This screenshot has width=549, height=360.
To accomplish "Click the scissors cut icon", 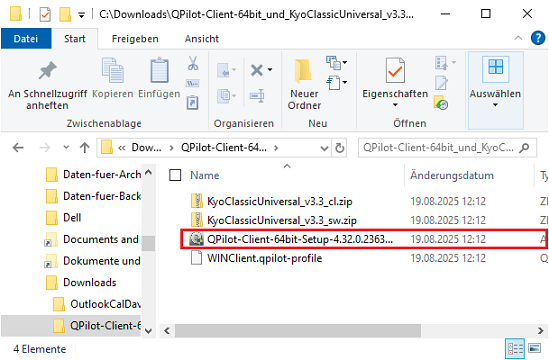I will 193,63.
